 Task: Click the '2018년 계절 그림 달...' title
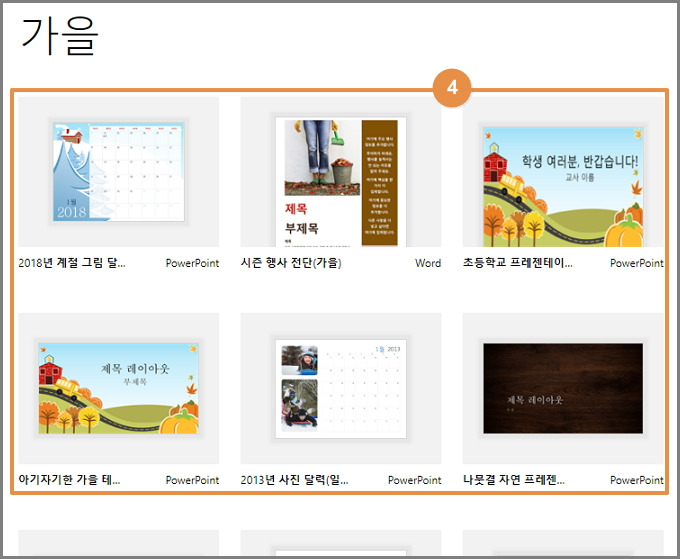(x=72, y=263)
